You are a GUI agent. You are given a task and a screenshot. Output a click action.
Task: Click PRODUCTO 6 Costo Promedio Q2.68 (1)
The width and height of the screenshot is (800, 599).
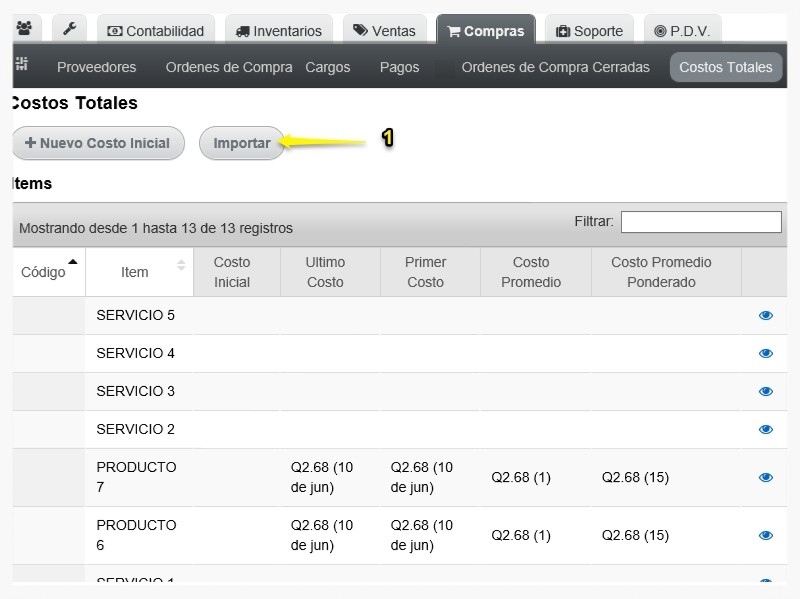(x=521, y=535)
